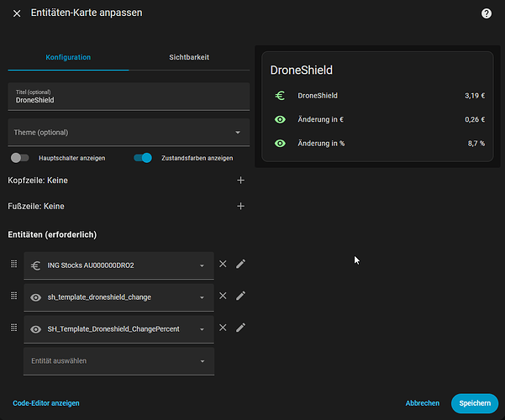This screenshot has height=420, width=505.
Task: Remove the ING Stocks AU000000DRO2 entity
Action: (x=223, y=264)
